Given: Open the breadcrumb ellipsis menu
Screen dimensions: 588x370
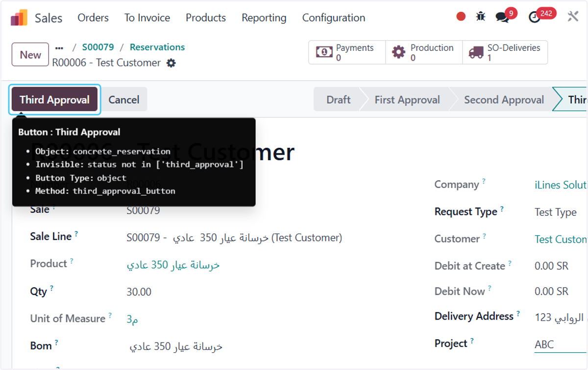Looking at the screenshot, I should [59, 48].
